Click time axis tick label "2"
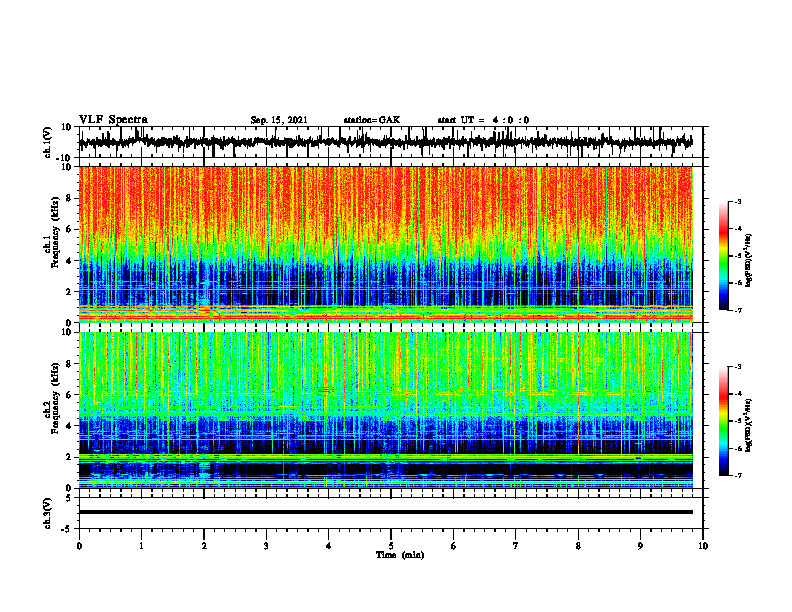 [204, 546]
